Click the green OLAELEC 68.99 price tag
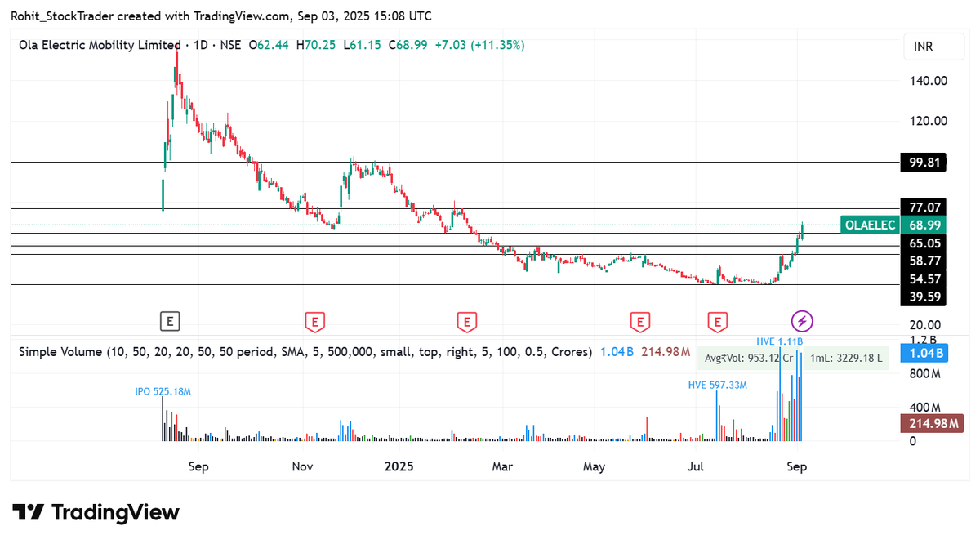This screenshot has height=544, width=980. (x=894, y=225)
